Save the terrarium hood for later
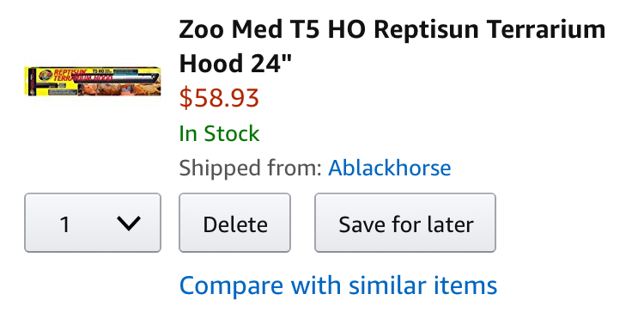Screen dimensions: 644x331 (x=405, y=223)
